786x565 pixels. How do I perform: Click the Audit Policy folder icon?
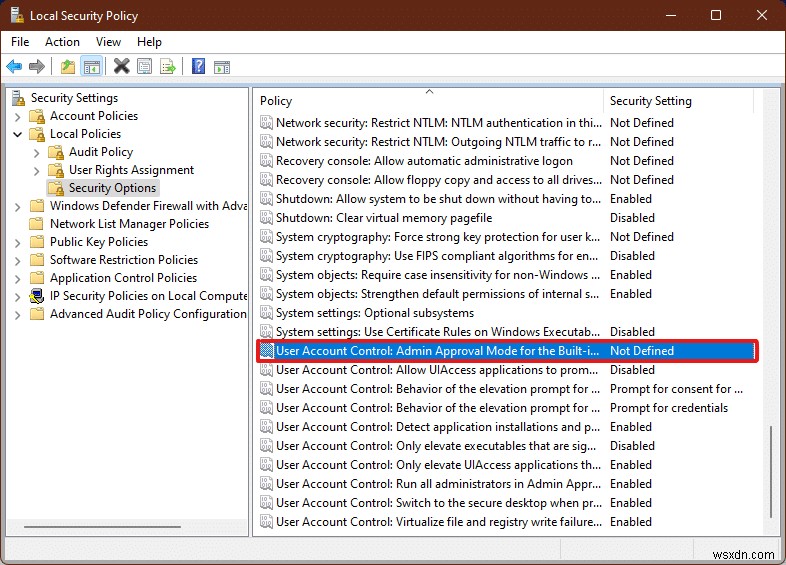click(x=56, y=152)
